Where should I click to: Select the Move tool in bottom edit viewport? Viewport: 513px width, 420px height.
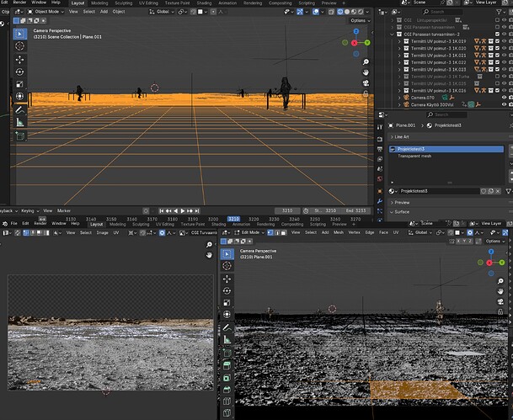click(227, 279)
